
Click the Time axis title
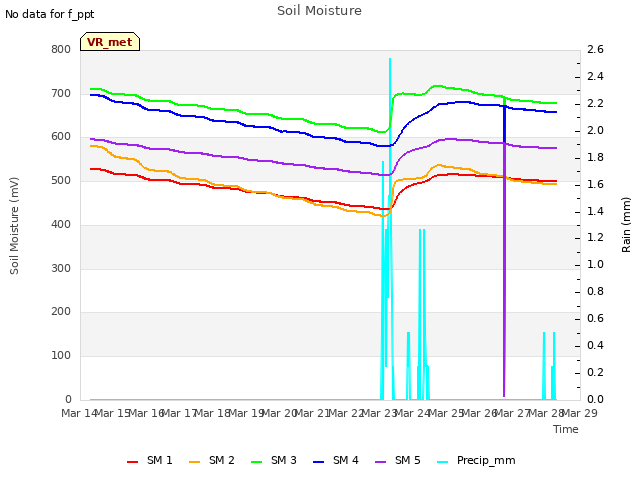pyautogui.click(x=566, y=429)
